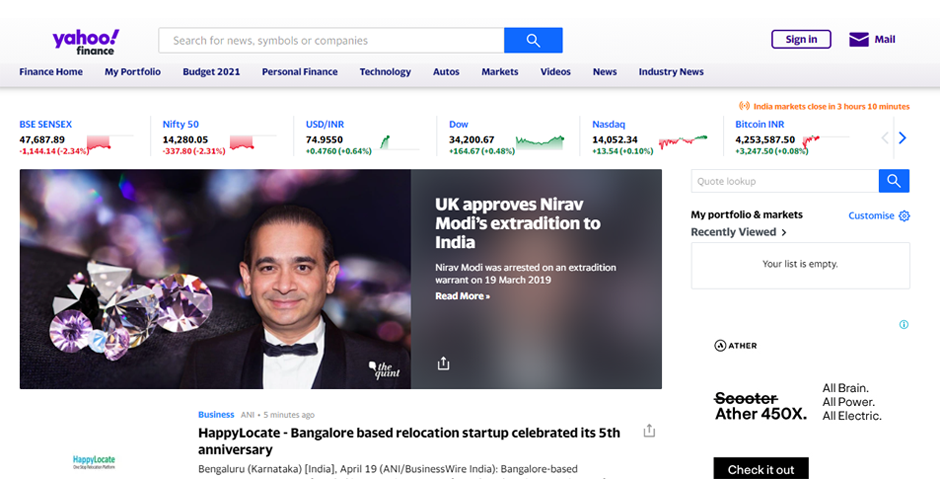Click 'My portfolio & markets' heading

pyautogui.click(x=746, y=215)
